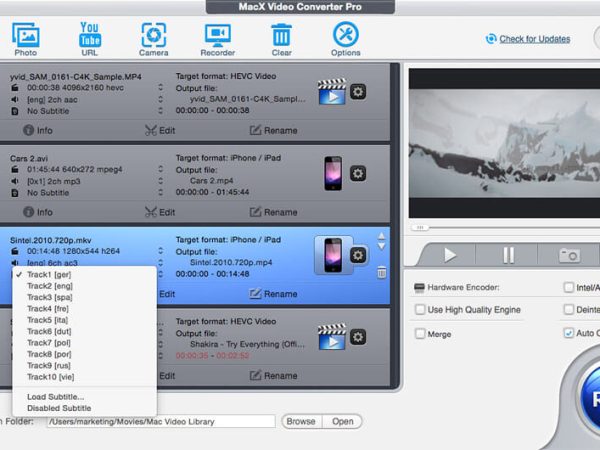Enable Use High Quality Engine
Viewport: 600px width, 450px height.
tap(420, 309)
